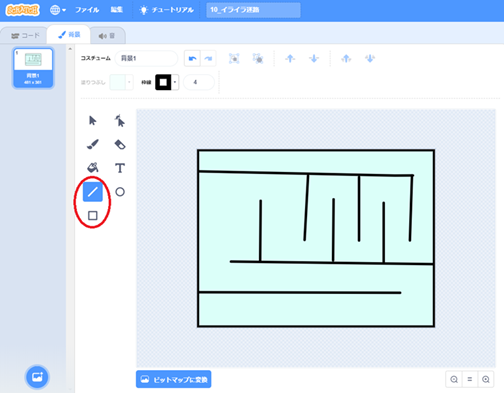The image size is (504, 393).
Task: Open the language globe menu
Action: coord(58,10)
